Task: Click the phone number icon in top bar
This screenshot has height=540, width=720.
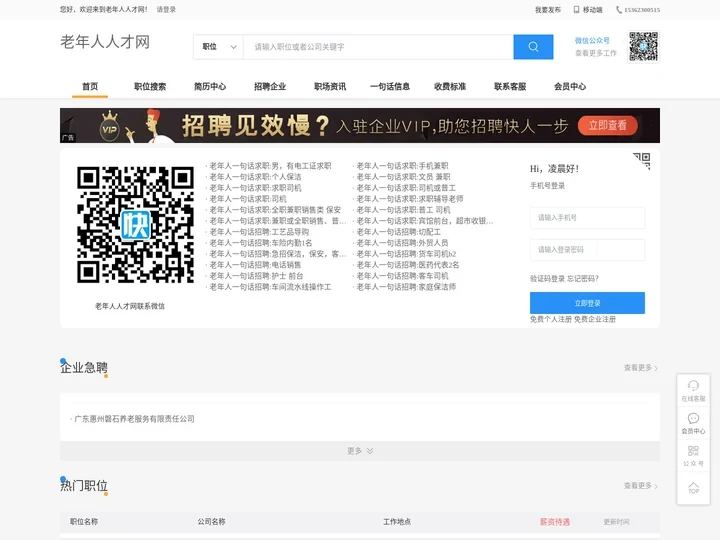Action: (x=619, y=9)
